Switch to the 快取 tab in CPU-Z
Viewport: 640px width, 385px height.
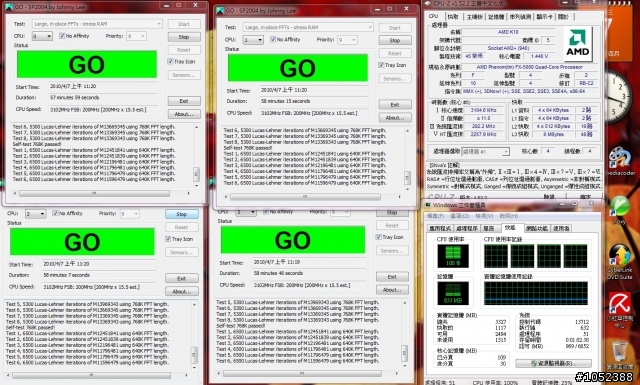(x=453, y=17)
